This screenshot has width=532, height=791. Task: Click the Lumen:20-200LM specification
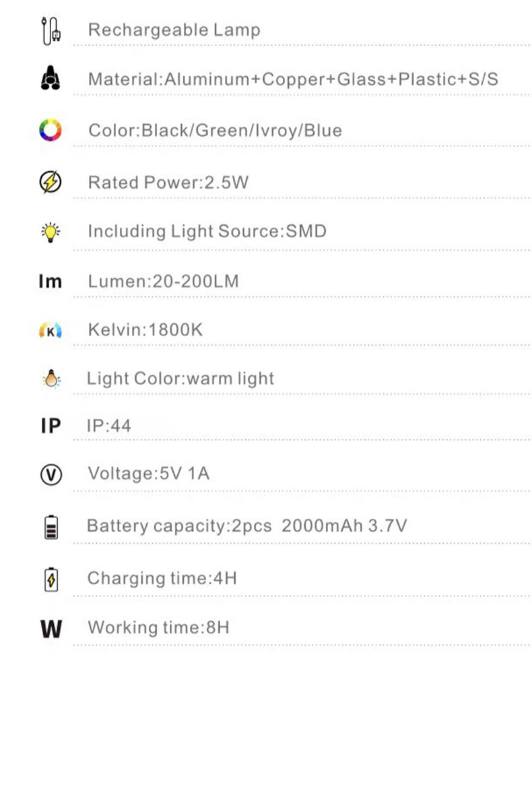coord(163,281)
